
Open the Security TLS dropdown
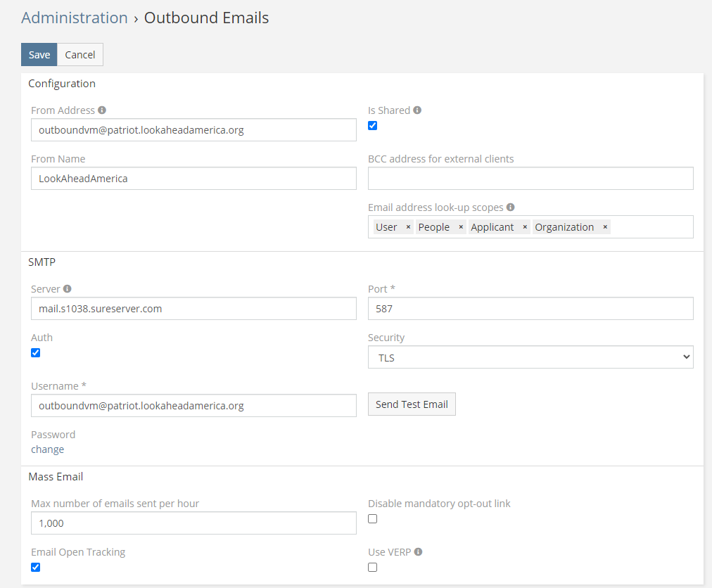[530, 357]
